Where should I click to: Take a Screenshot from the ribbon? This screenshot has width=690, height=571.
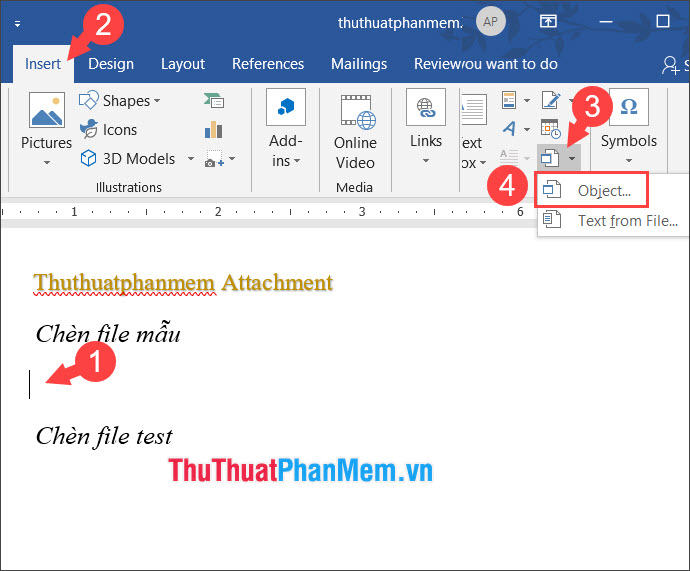pos(214,159)
